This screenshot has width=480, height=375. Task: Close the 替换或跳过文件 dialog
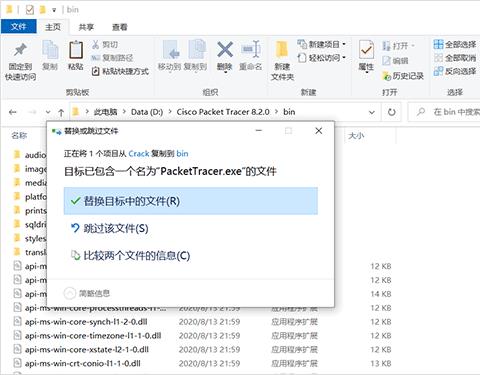click(x=319, y=131)
